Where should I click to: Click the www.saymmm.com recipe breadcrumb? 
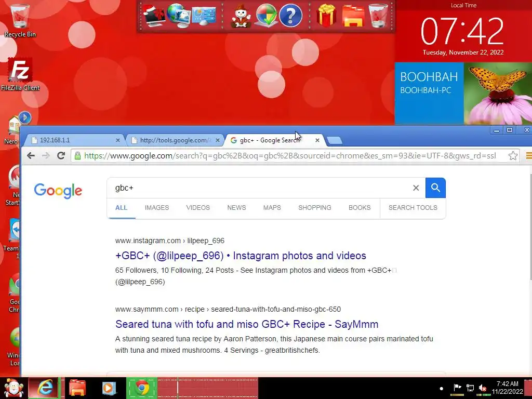(228, 309)
